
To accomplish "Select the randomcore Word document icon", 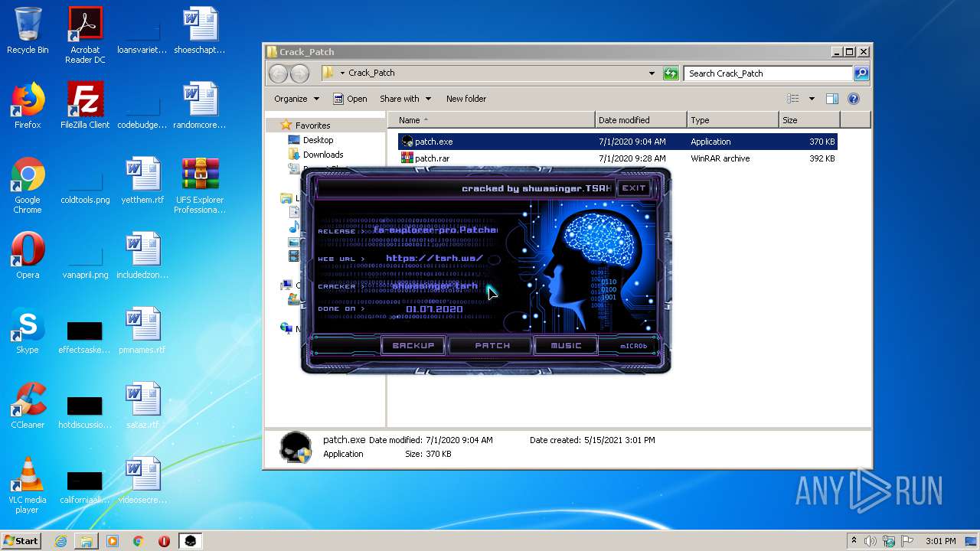I will tap(200, 106).
